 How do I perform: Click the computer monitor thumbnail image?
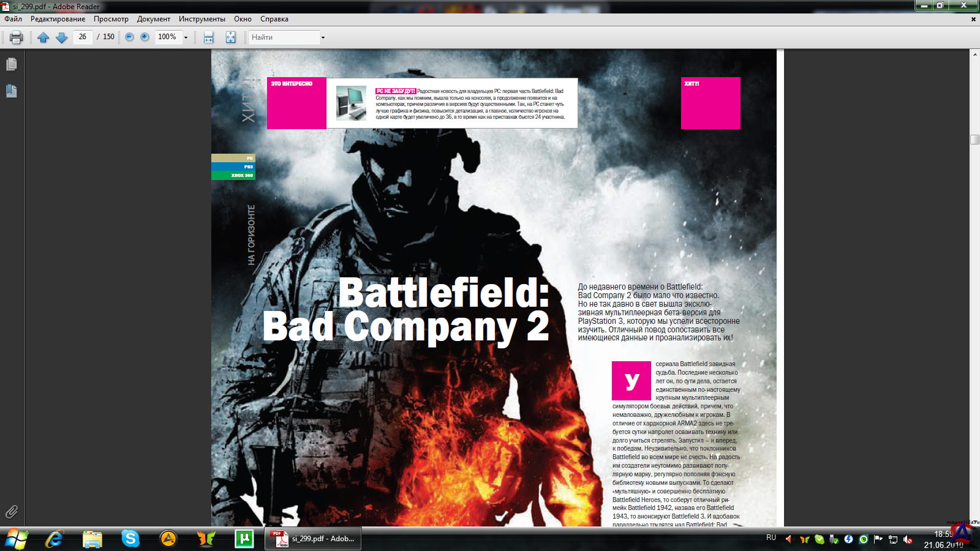pyautogui.click(x=352, y=103)
